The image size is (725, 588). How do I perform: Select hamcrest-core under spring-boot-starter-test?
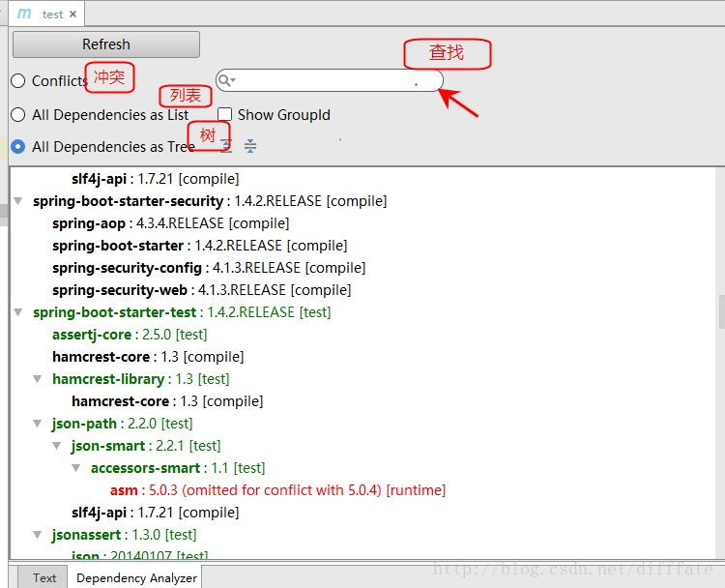pyautogui.click(x=148, y=357)
